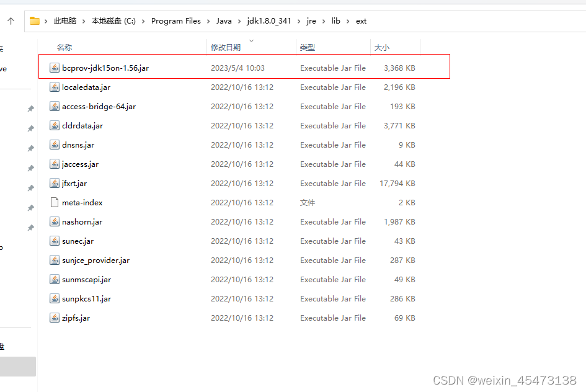Click the sunjce_provider.jar jar icon
Viewport: 586px width, 392px height.
coord(55,260)
